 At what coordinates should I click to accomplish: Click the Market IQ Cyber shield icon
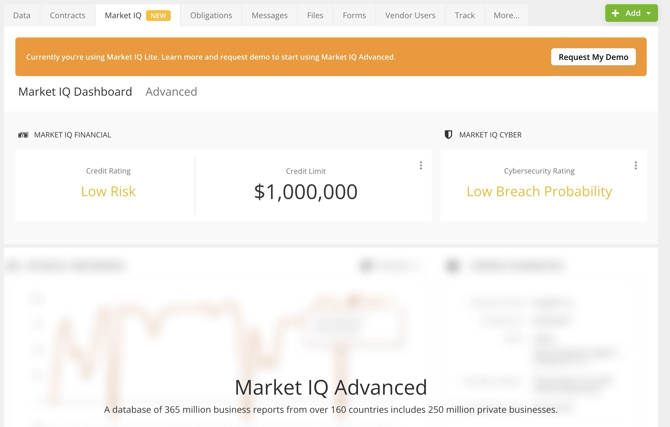(448, 135)
